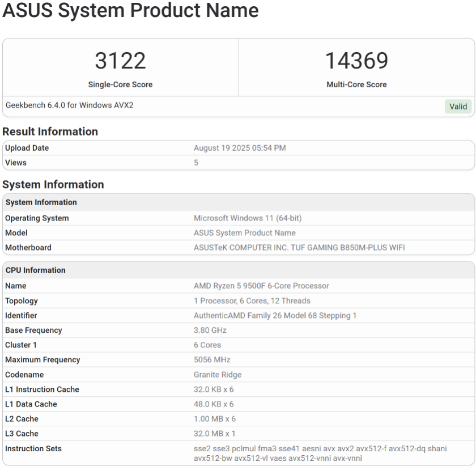The width and height of the screenshot is (476, 466).
Task: Click the System Information table header
Action: [x=41, y=202]
